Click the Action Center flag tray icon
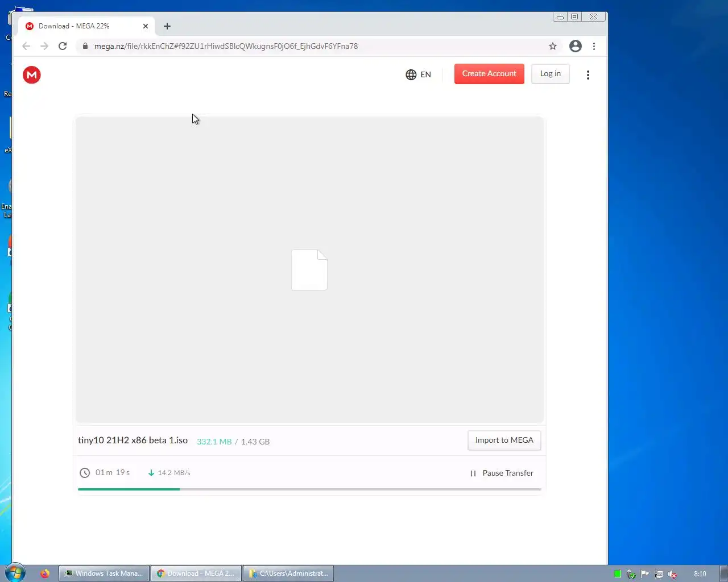Screen dimensions: 728x582 645,574
